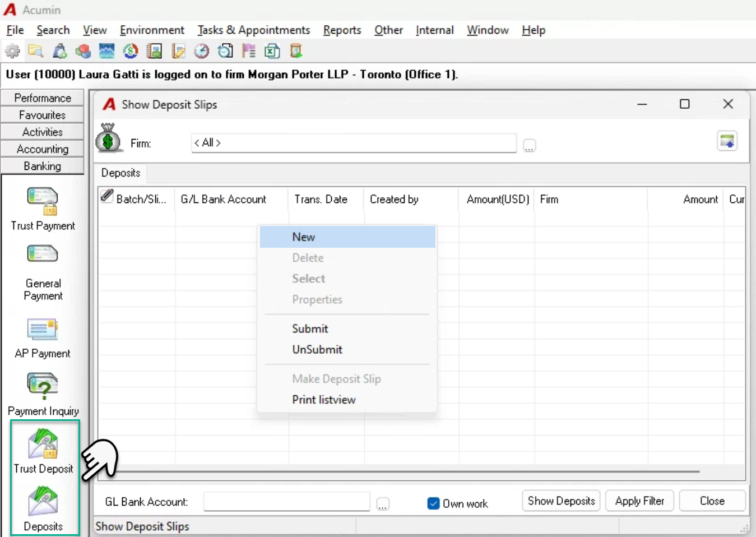This screenshot has width=756, height=537.
Task: Click the Apply Filter button
Action: [639, 501]
